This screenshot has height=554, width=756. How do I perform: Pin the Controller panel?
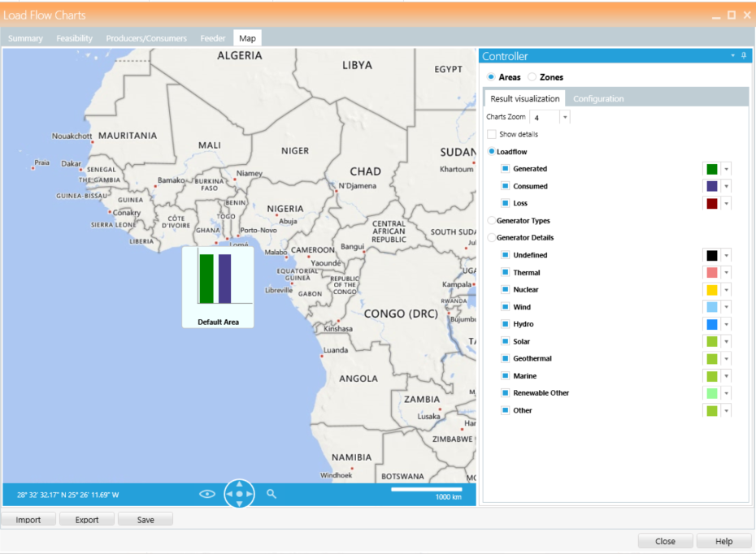coord(743,56)
